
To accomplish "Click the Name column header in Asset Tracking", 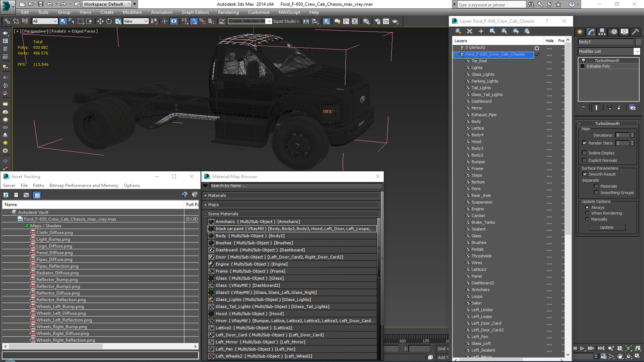I will pos(93,204).
